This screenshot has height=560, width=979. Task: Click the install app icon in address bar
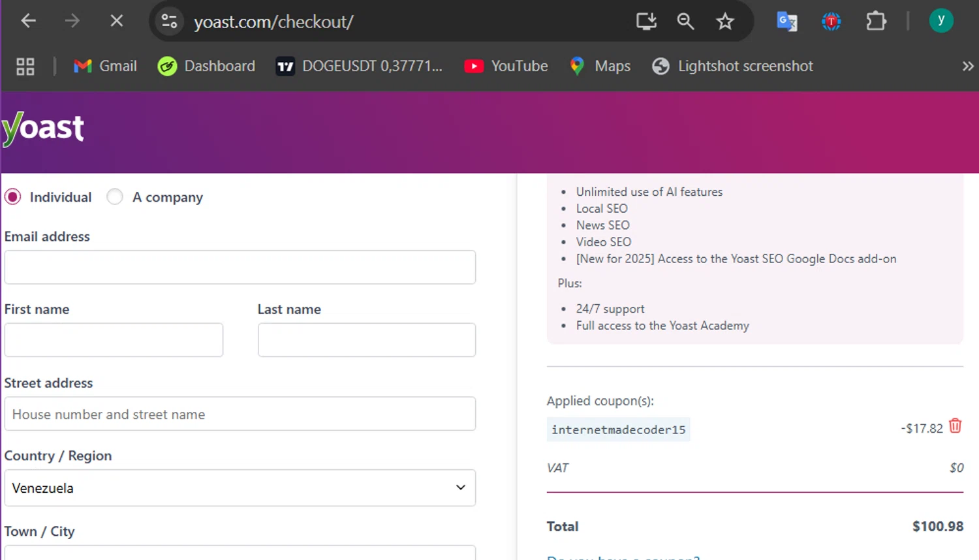point(646,22)
